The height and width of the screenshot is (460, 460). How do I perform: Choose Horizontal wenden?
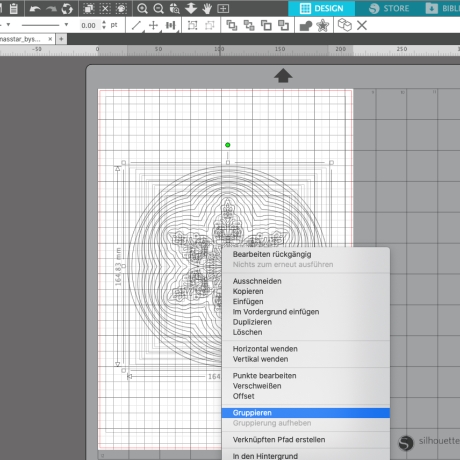point(265,349)
